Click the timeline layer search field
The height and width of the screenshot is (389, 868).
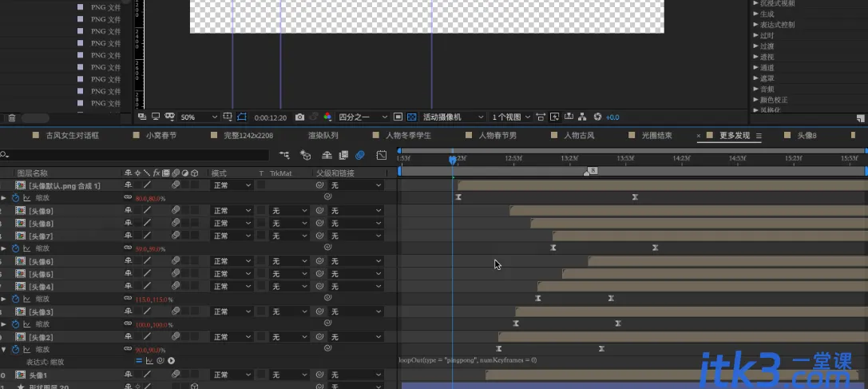click(136, 155)
